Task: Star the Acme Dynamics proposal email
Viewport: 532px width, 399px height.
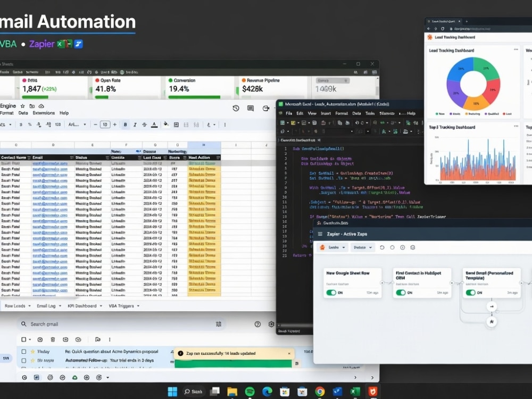Action: click(33, 352)
